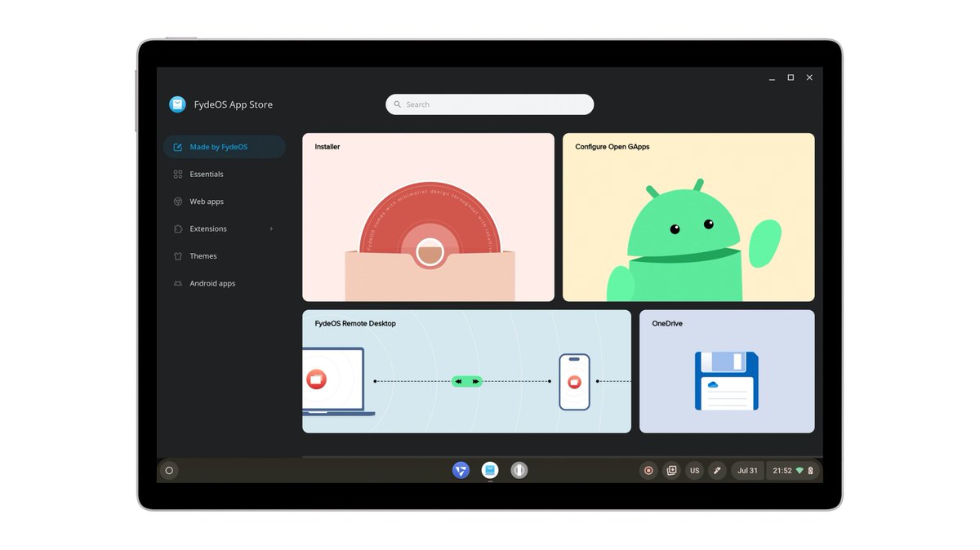
Task: Open the Jul 31 calendar date
Action: 747,470
